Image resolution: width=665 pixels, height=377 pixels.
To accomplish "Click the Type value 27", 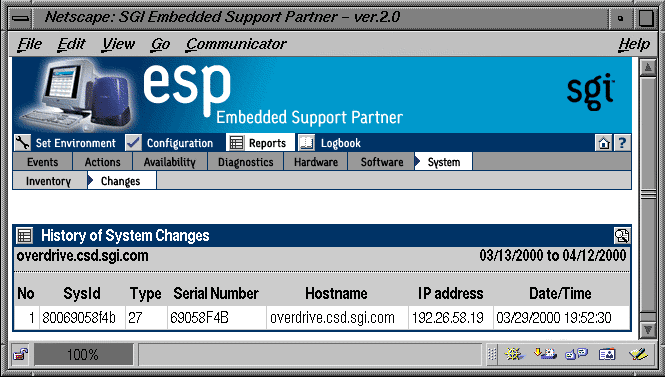I will [x=146, y=318].
